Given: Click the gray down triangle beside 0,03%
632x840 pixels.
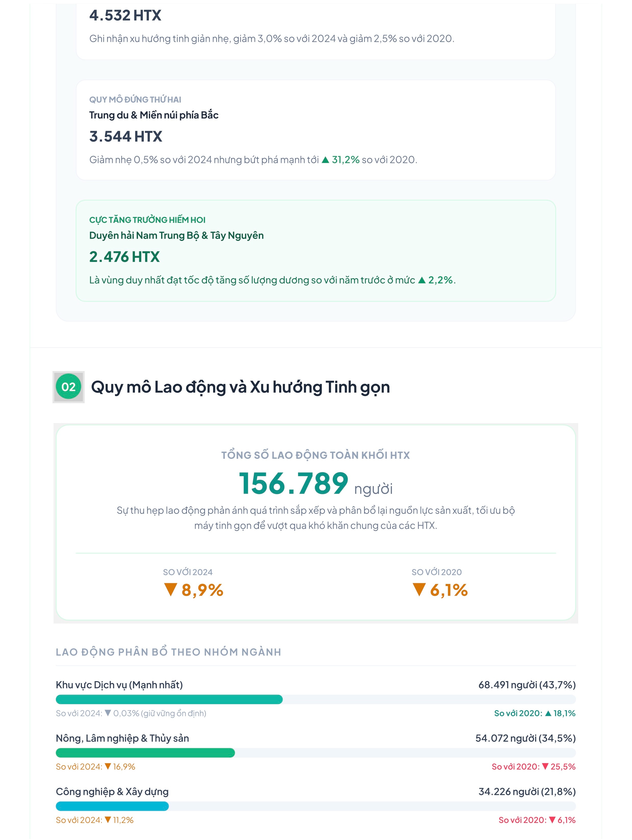Looking at the screenshot, I should (x=108, y=713).
